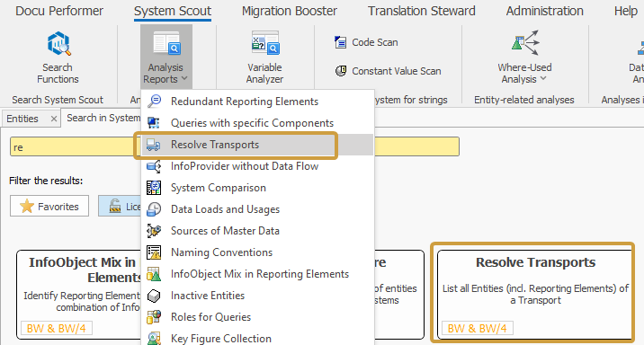This screenshot has width=644, height=345.
Task: Choose Data Loads and Usages entry
Action: click(257, 209)
